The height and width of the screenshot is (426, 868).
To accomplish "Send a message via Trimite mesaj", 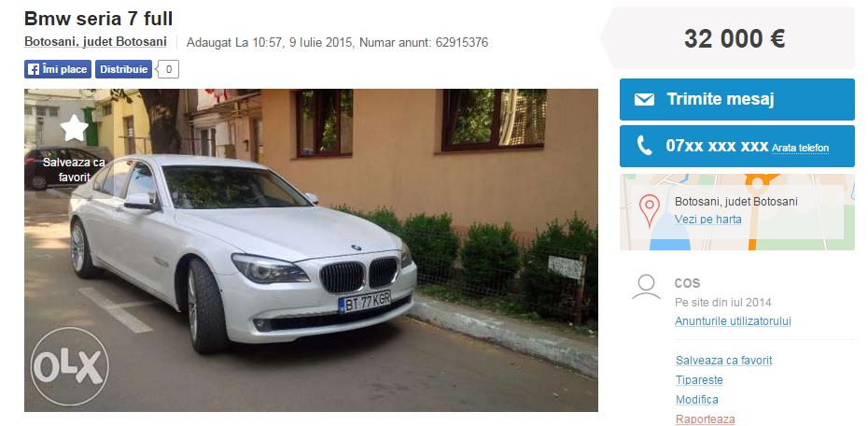I will click(x=736, y=99).
